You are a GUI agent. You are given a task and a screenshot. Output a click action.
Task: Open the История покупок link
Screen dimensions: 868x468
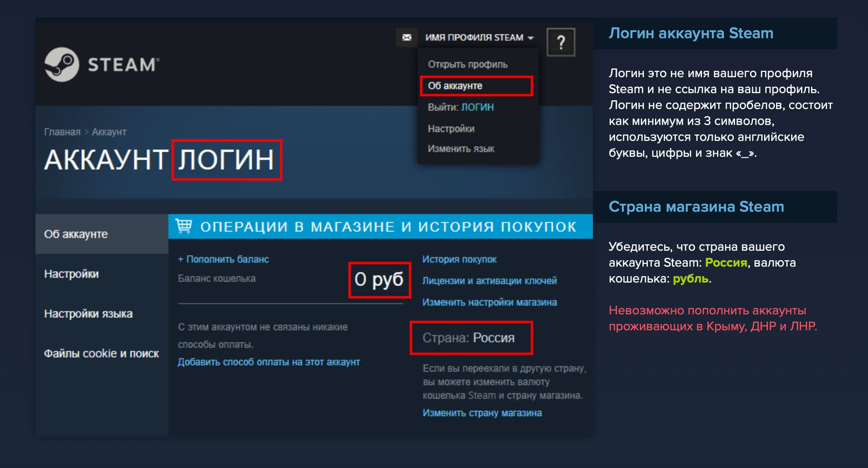pos(459,259)
